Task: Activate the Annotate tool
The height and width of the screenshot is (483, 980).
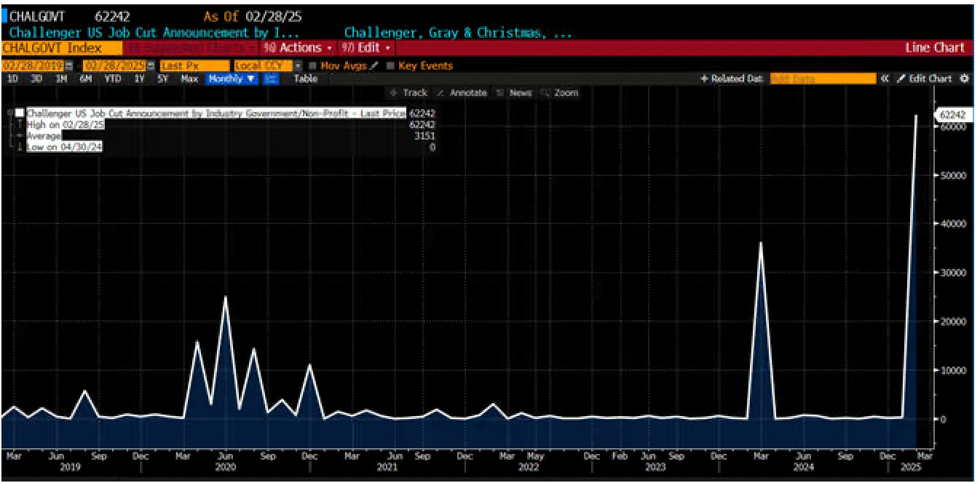Action: tap(462, 92)
